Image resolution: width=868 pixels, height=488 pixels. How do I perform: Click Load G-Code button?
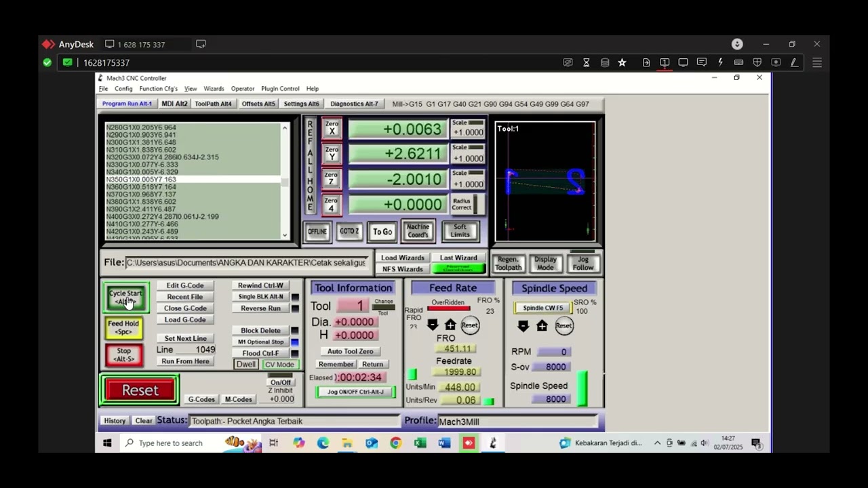tap(185, 320)
